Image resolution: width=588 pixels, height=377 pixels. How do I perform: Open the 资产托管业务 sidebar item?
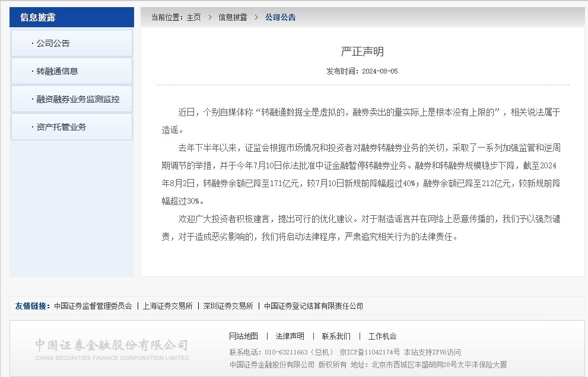point(72,127)
